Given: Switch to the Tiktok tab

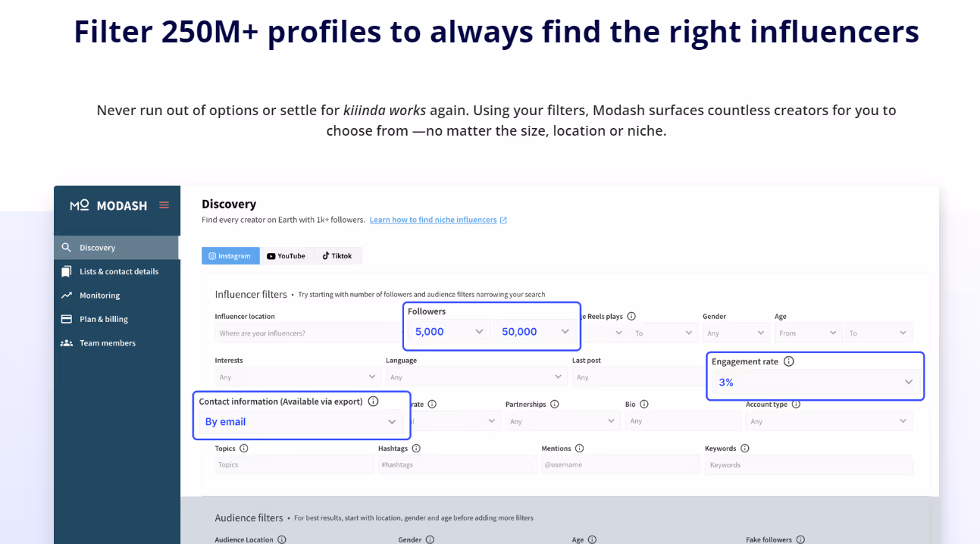Looking at the screenshot, I should 337,256.
